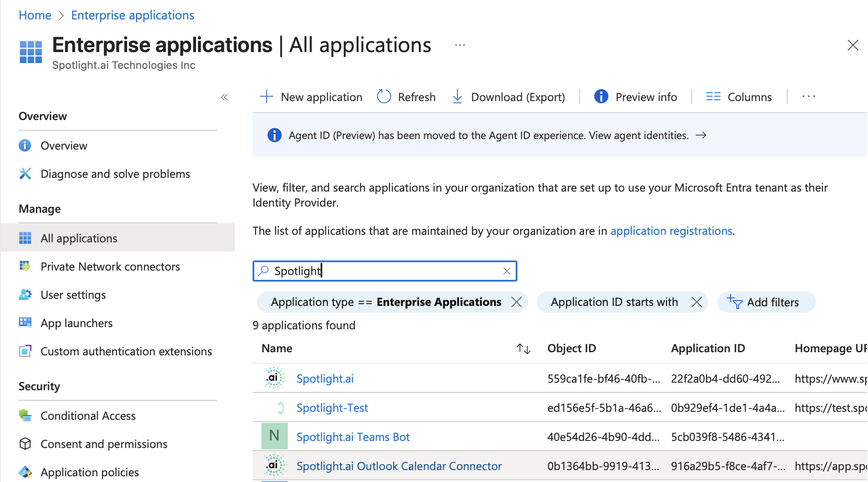868x482 pixels.
Task: Open the Spotlight.ai Teams Bot application
Action: point(353,437)
